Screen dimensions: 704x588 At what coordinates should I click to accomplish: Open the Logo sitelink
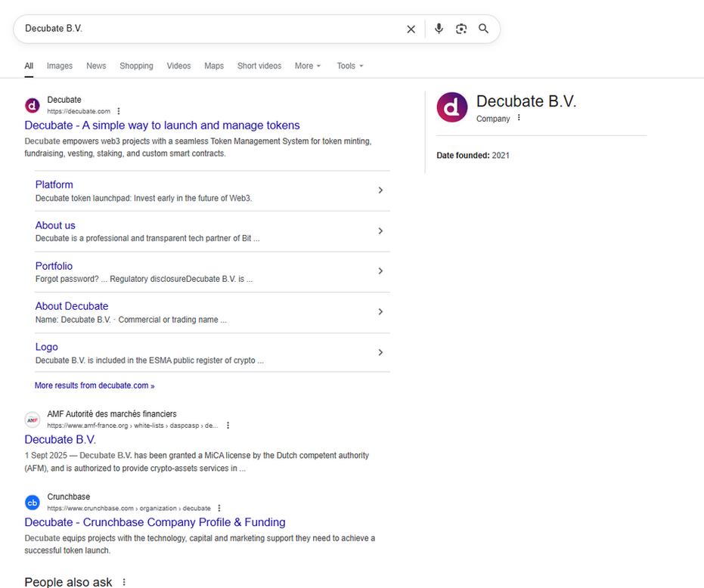47,347
